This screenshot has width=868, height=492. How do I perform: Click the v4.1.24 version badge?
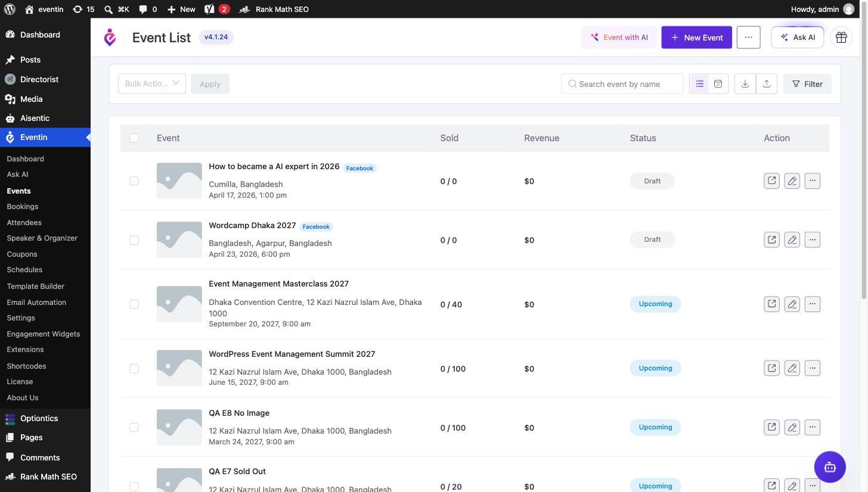pos(216,37)
